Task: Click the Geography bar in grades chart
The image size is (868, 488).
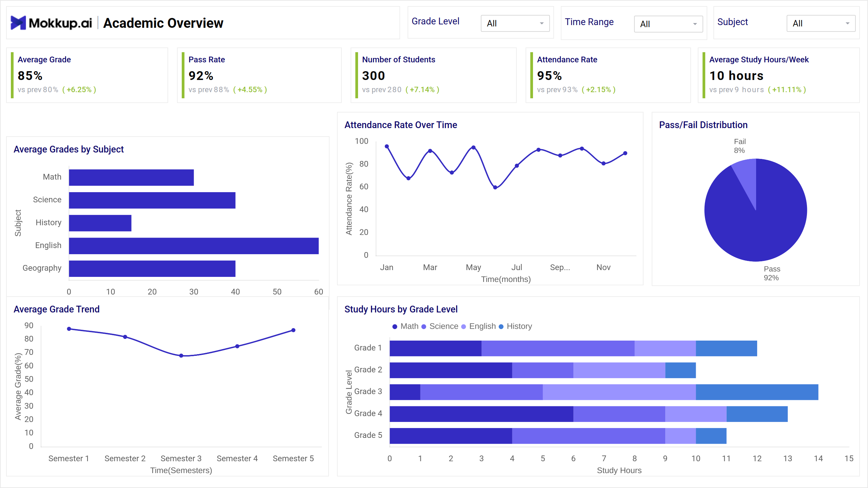Action: 152,268
